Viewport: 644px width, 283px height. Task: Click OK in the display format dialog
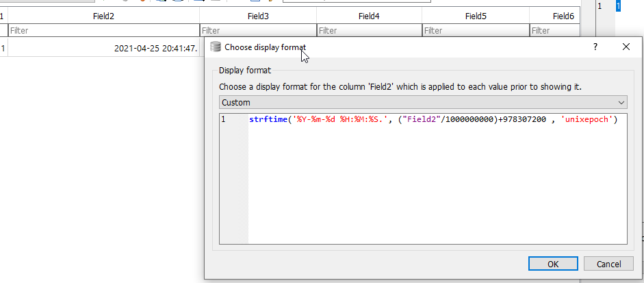553,264
